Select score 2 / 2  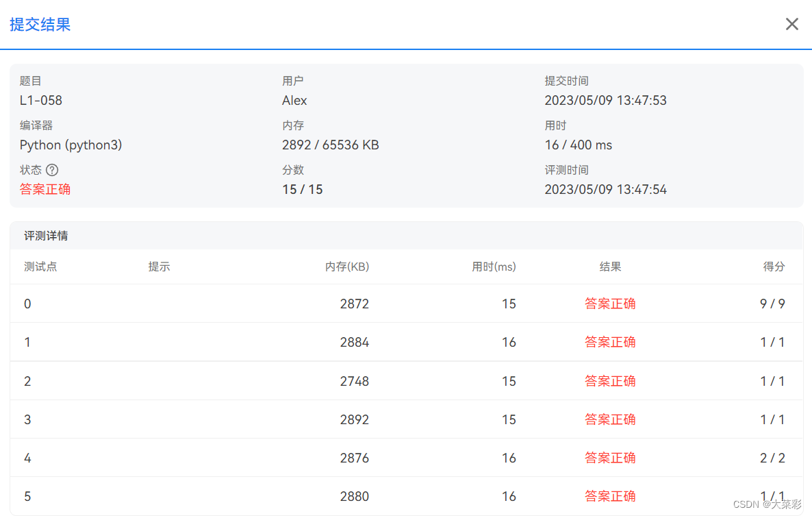coord(772,458)
